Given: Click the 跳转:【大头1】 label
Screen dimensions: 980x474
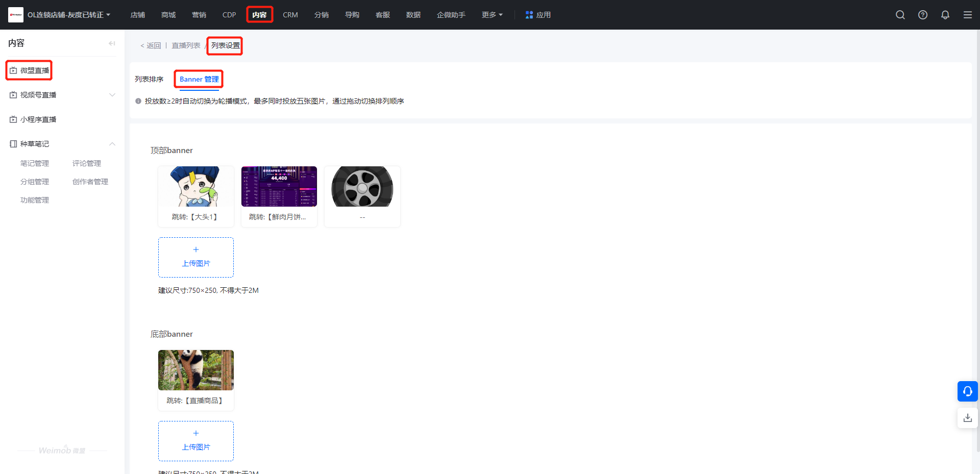Looking at the screenshot, I should pos(196,217).
